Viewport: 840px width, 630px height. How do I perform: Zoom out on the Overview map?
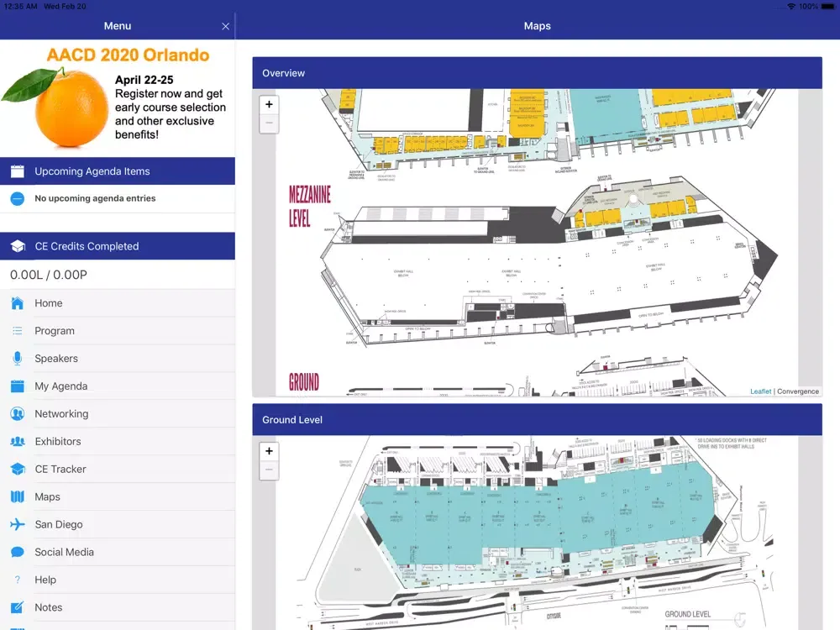tap(269, 123)
